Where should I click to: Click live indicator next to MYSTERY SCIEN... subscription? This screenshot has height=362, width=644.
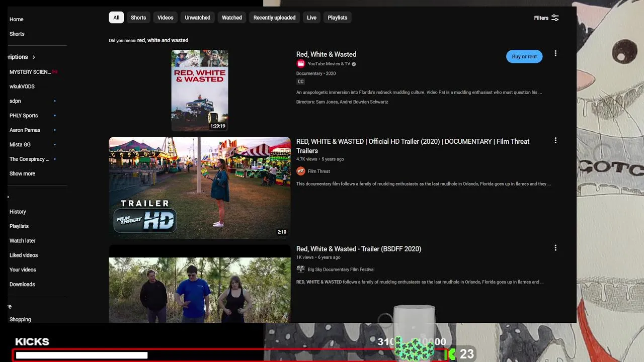click(x=54, y=72)
